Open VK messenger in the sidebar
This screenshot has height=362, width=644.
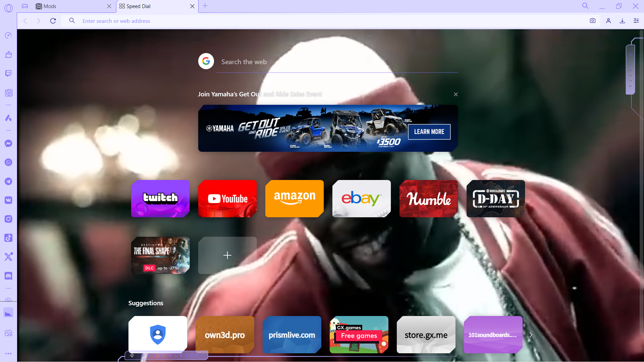pos(8,200)
